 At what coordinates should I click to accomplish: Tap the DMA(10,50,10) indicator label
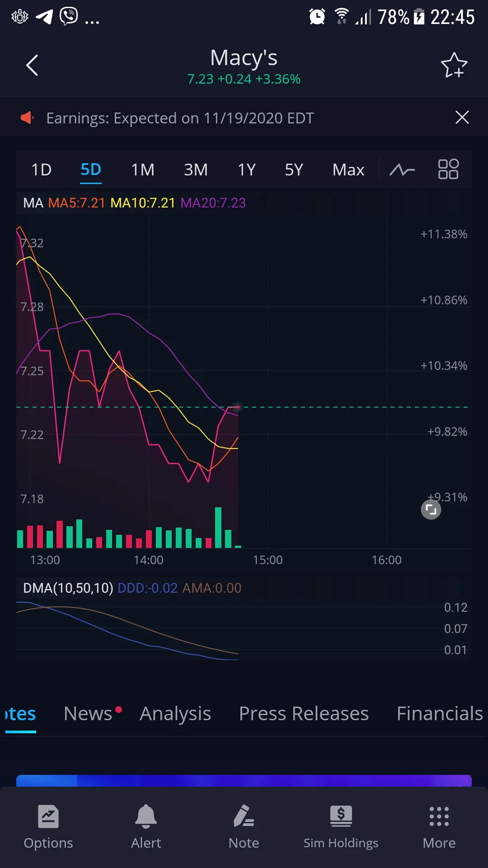coord(68,588)
